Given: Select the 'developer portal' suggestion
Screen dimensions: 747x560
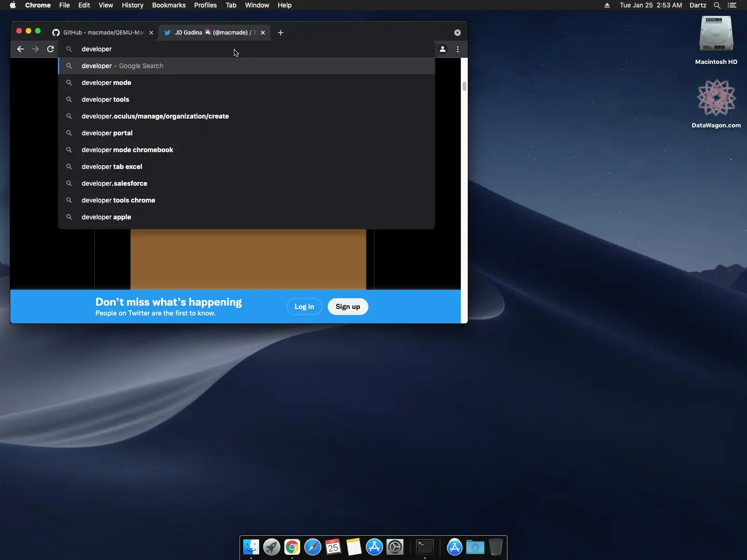Looking at the screenshot, I should click(247, 133).
